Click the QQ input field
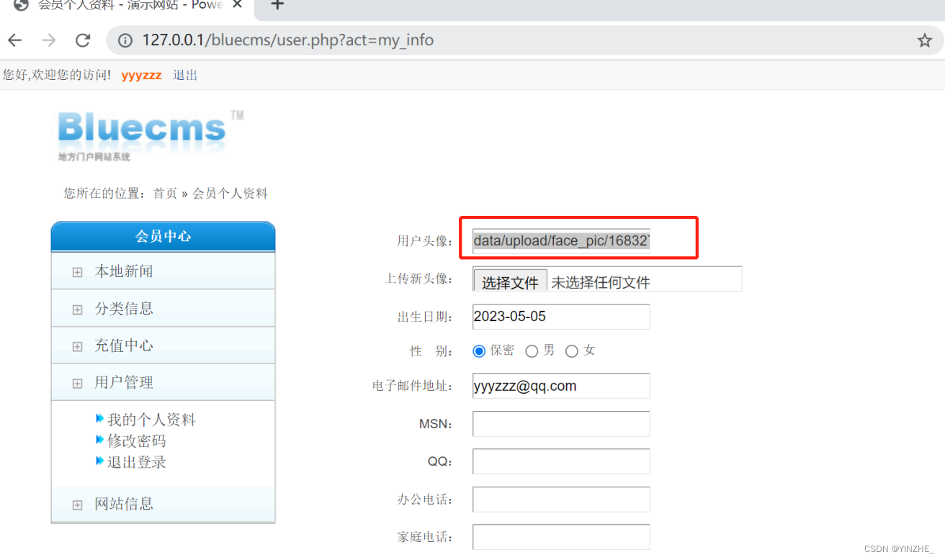Screen dimensions: 945x560 (561, 461)
